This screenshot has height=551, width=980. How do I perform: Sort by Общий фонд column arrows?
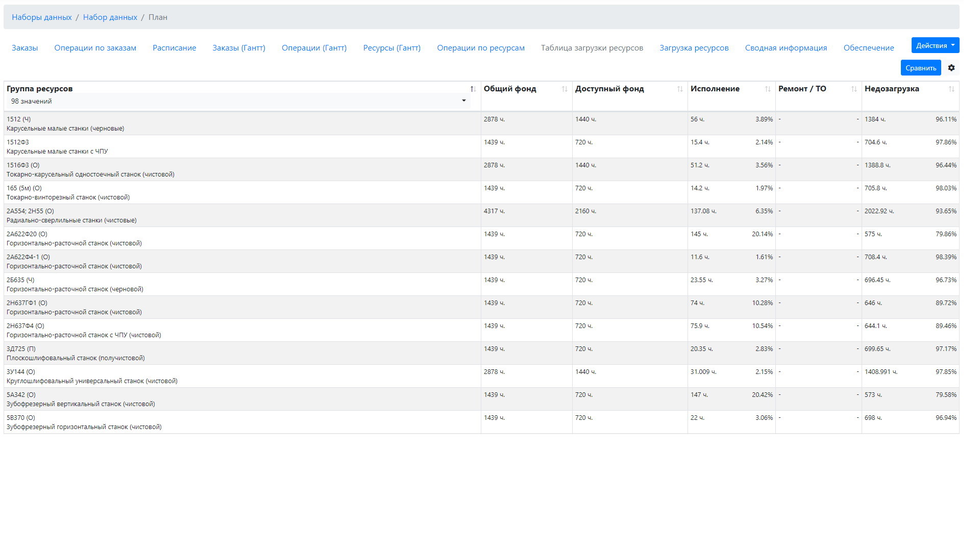pos(564,89)
